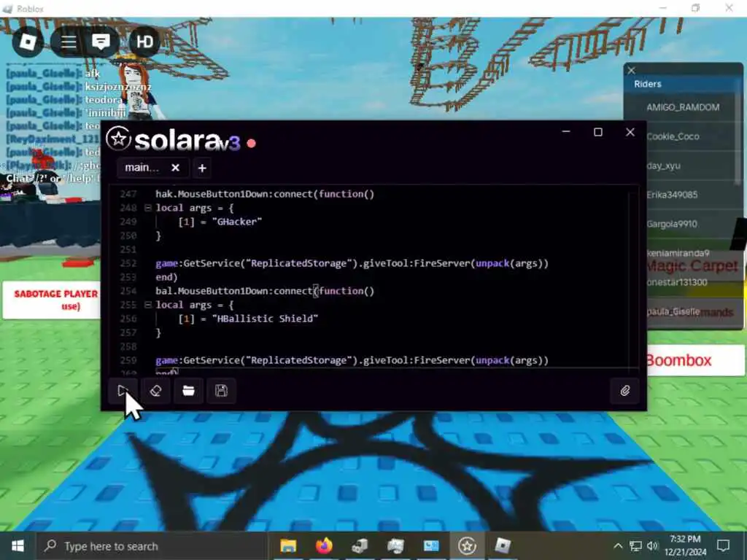Open the Roblox logo menu
The height and width of the screenshot is (560, 747).
tap(28, 42)
